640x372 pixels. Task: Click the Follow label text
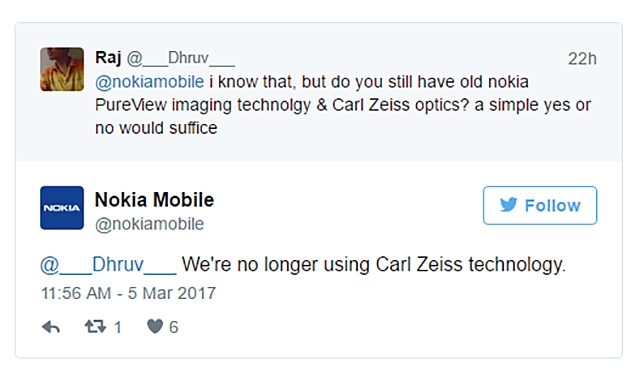[x=553, y=206]
